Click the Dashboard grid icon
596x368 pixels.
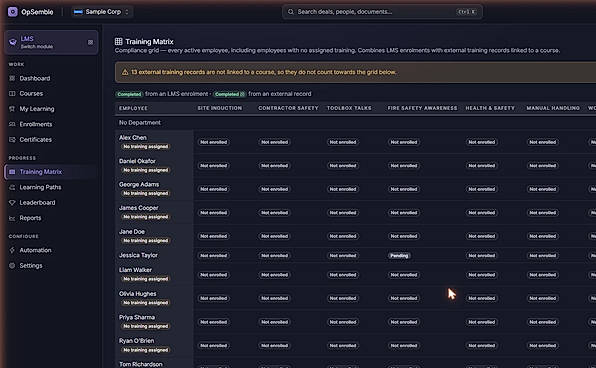click(x=12, y=78)
